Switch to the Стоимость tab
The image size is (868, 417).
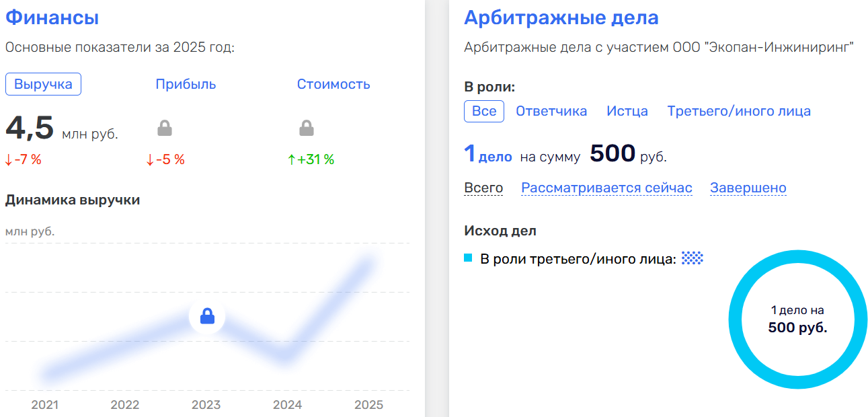click(x=333, y=85)
